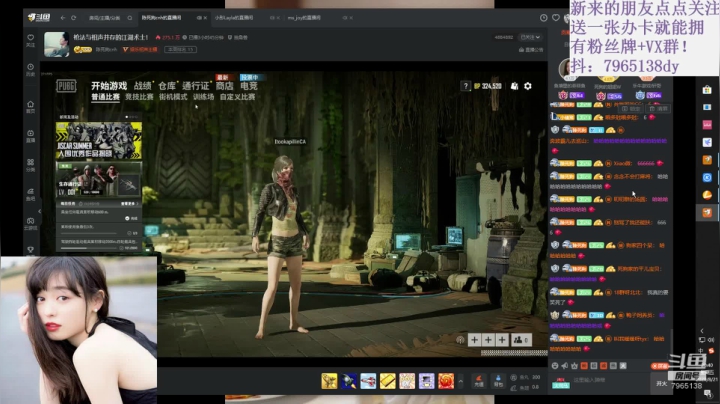
Task: Open the 关注 heart icon in Douyu sidebar
Action: pyautogui.click(x=30, y=40)
